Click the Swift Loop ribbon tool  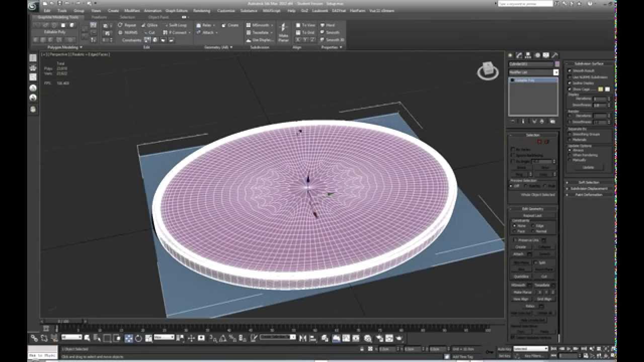175,25
